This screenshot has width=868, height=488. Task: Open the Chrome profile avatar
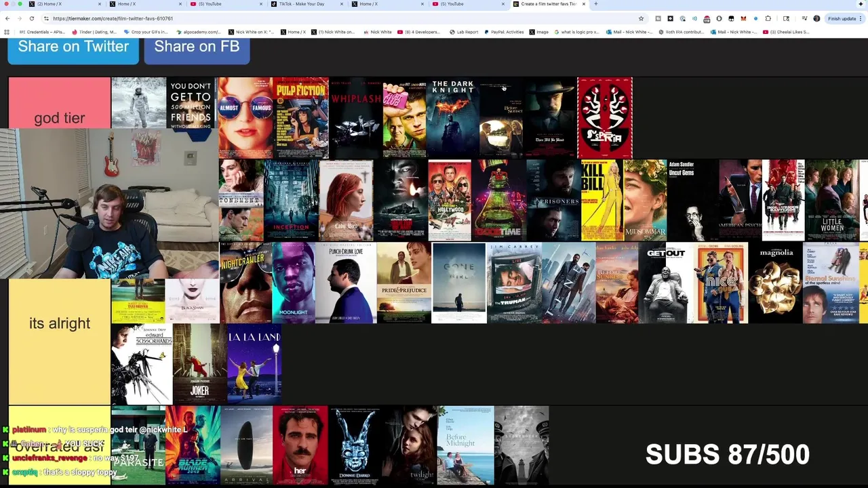816,18
